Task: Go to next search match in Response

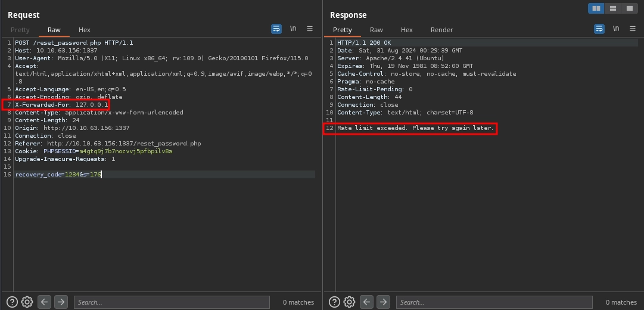Action: 384,302
